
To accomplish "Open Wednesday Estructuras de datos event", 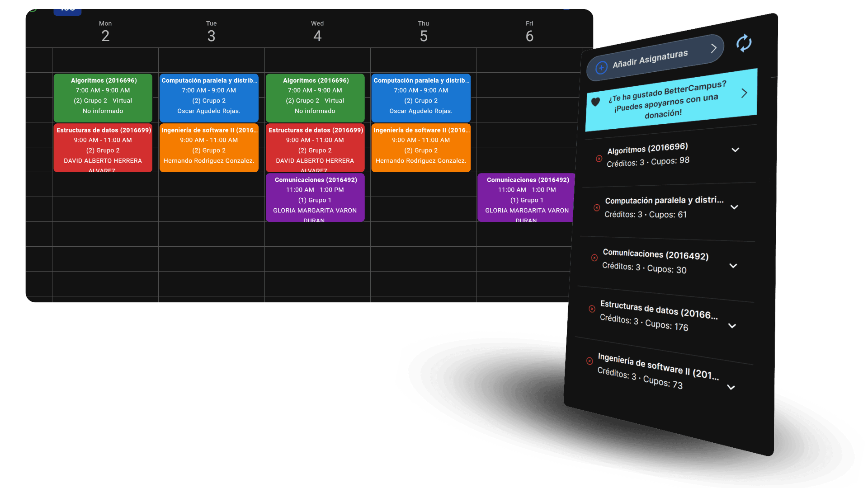I will [315, 148].
